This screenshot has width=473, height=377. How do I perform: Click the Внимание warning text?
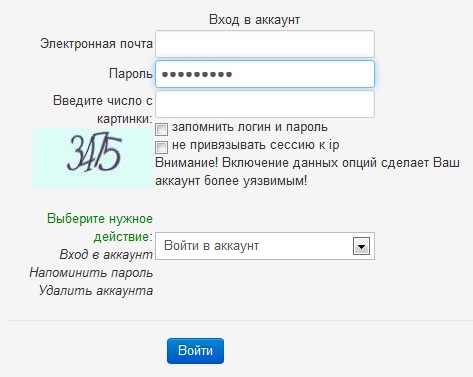click(307, 172)
